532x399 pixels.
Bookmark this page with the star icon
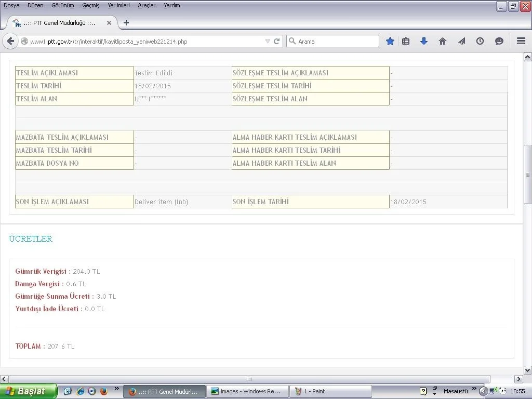390,42
